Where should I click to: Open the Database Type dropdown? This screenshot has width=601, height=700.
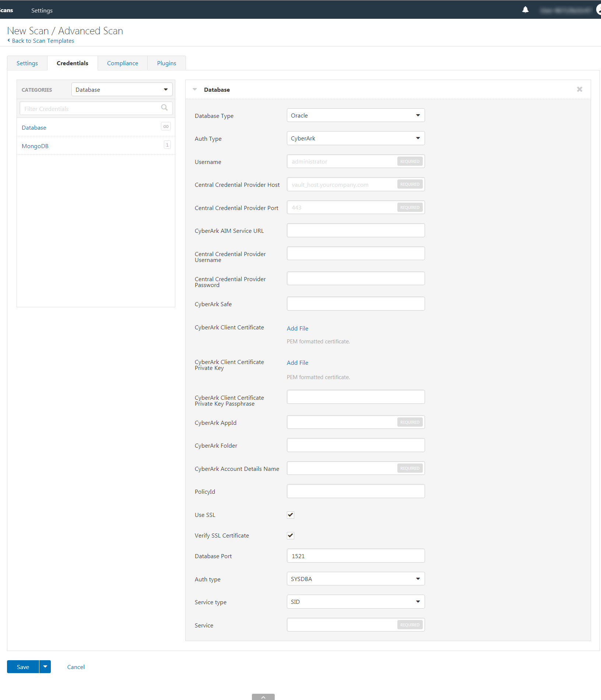[x=355, y=115]
